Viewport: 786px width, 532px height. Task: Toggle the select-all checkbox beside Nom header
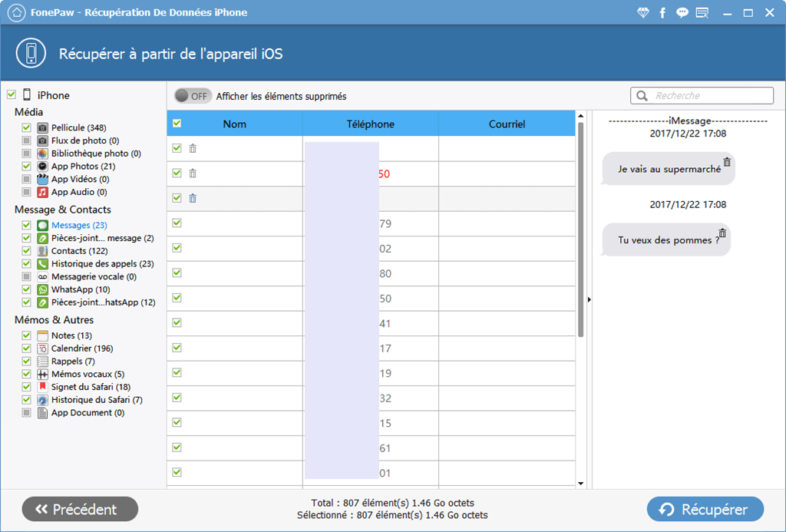(x=177, y=124)
